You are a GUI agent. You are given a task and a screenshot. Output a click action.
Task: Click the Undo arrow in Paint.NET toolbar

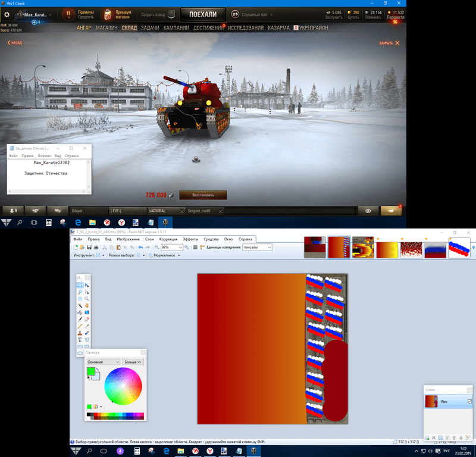(140, 248)
